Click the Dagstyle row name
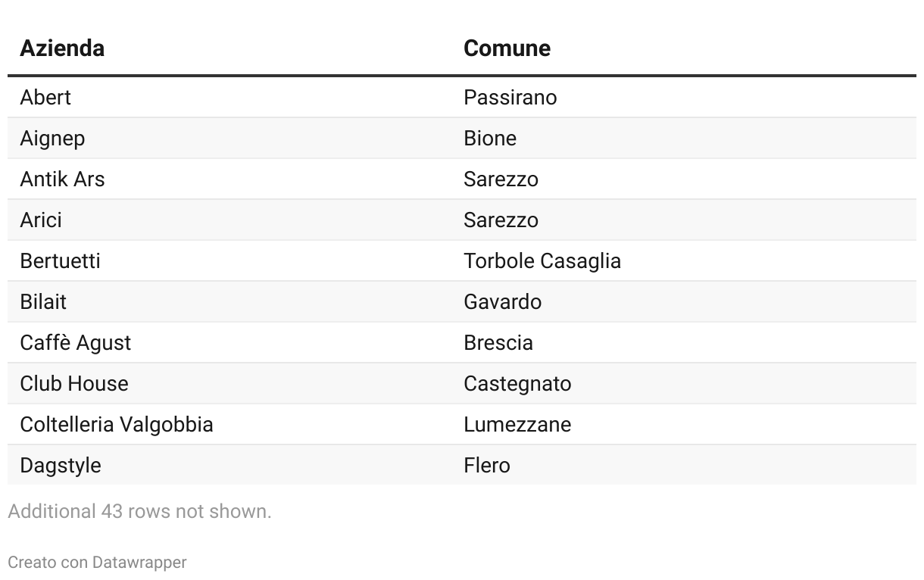 click(61, 466)
